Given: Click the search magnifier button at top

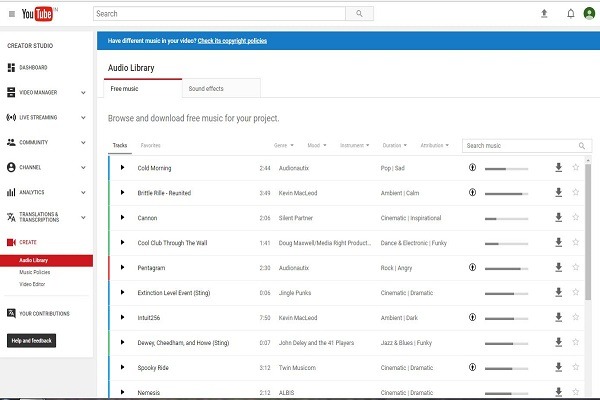Looking at the screenshot, I should point(359,14).
